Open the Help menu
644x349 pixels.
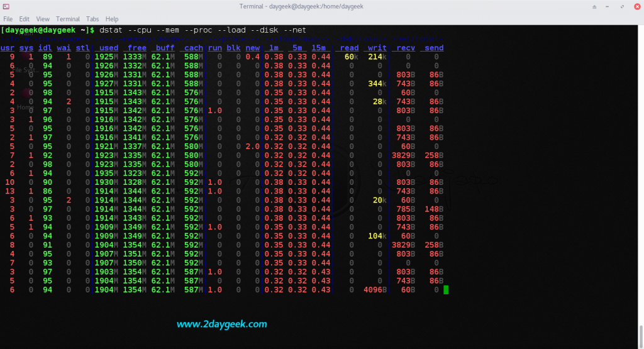(x=112, y=19)
